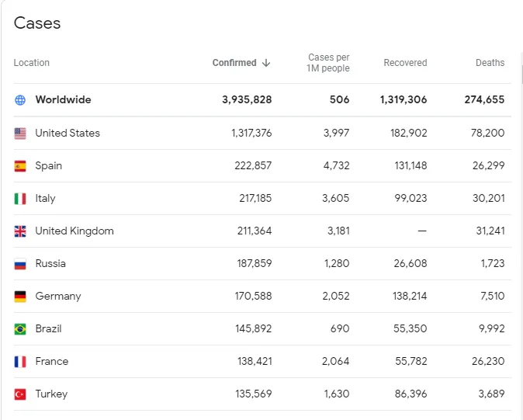This screenshot has width=523, height=420.
Task: Select the United States location name
Action: (x=68, y=133)
